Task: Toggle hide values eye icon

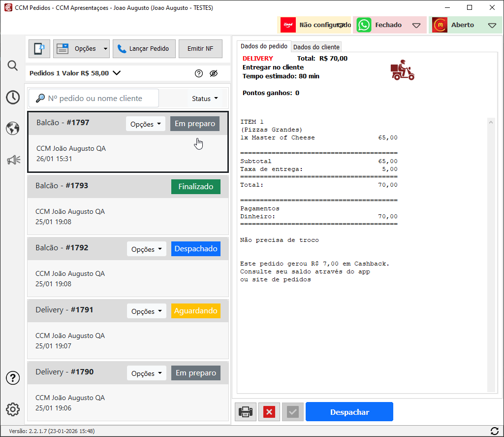Action: pos(213,73)
